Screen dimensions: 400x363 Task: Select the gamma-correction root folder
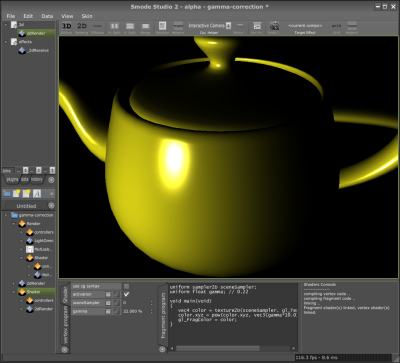point(36,215)
